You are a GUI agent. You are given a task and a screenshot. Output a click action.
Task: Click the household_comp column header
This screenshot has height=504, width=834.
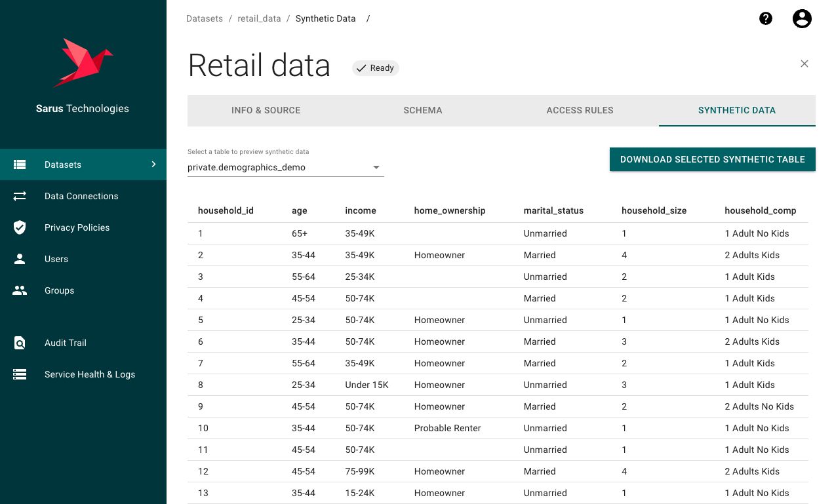tap(760, 210)
